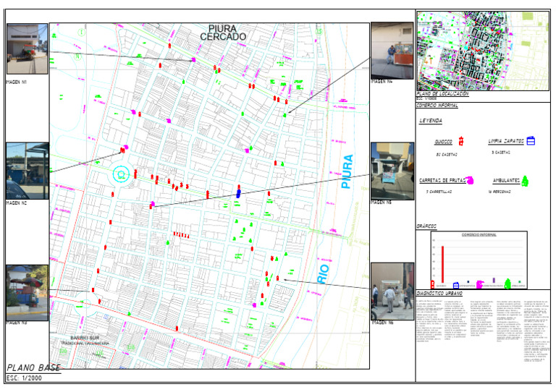Click the green circled I marker on the map
This screenshot has width=556, height=392.
click(x=81, y=33)
